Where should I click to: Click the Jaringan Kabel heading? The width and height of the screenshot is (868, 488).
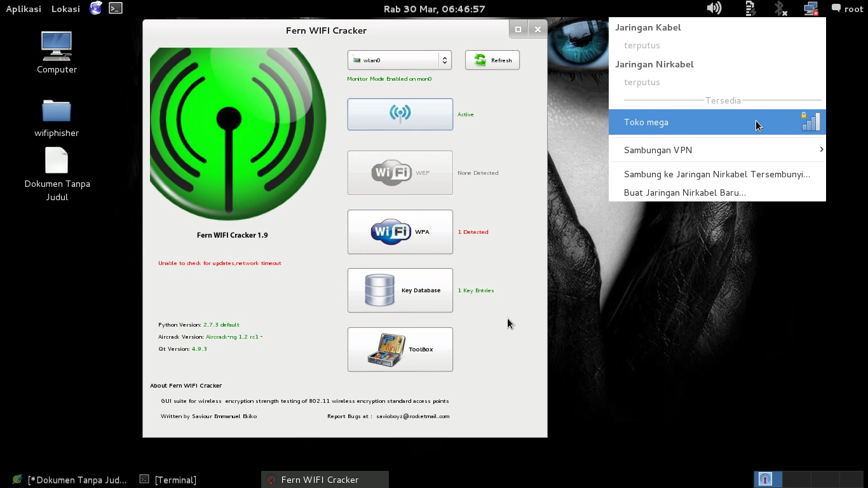tap(648, 27)
